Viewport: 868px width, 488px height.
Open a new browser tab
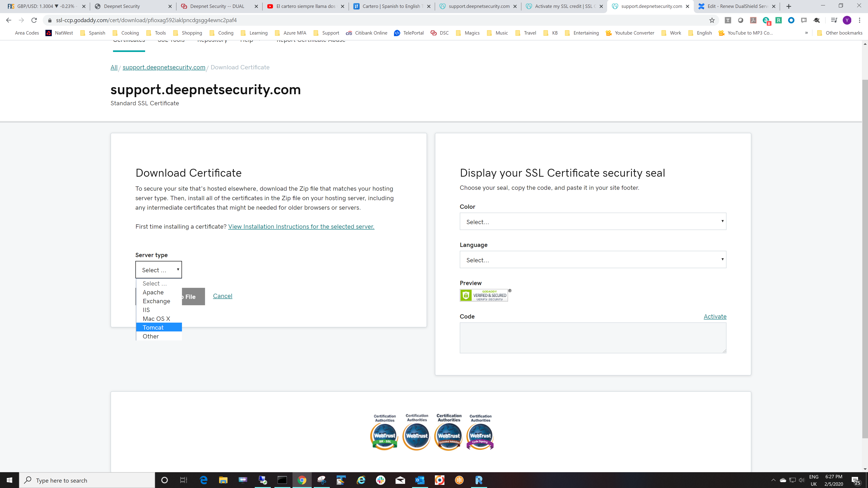tap(788, 6)
